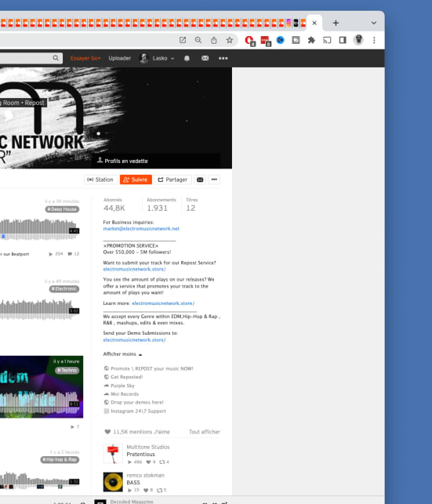Open store link under Repost Service question
Image resolution: width=432 pixels, height=504 pixels.
click(134, 270)
